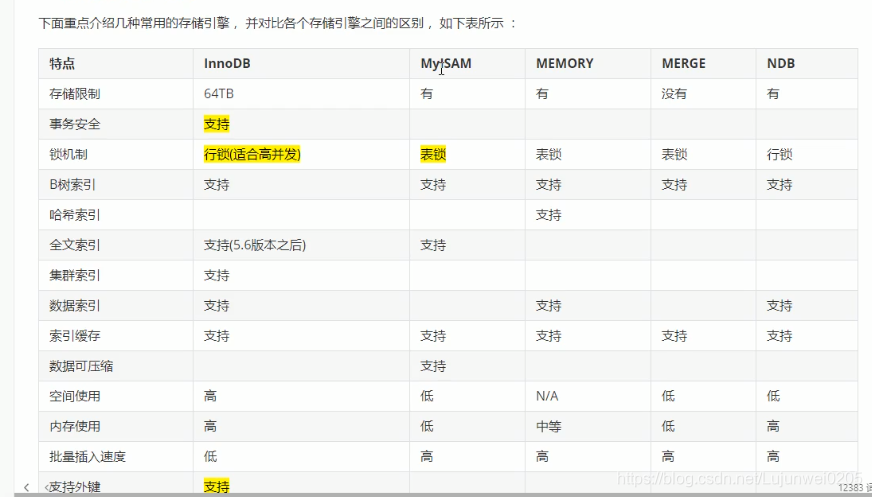Click the B树索引 row label
Viewport: 872px width, 497px height.
tap(72, 185)
